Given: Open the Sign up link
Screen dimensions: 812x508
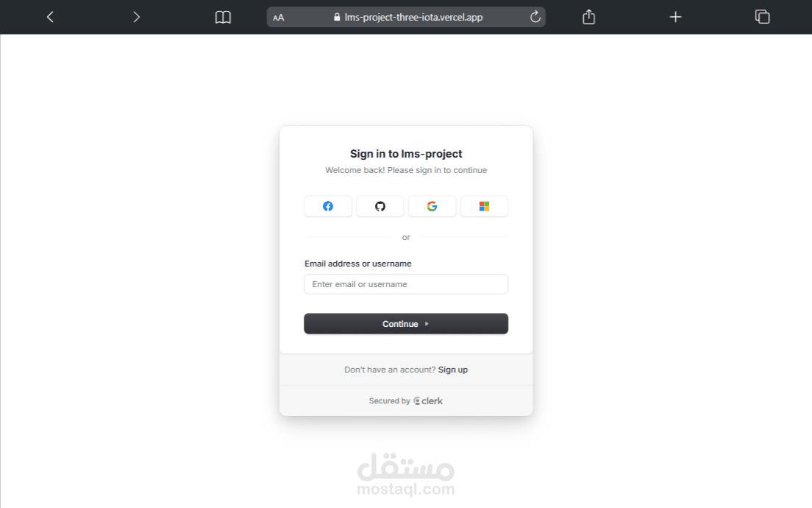Looking at the screenshot, I should [x=452, y=370].
